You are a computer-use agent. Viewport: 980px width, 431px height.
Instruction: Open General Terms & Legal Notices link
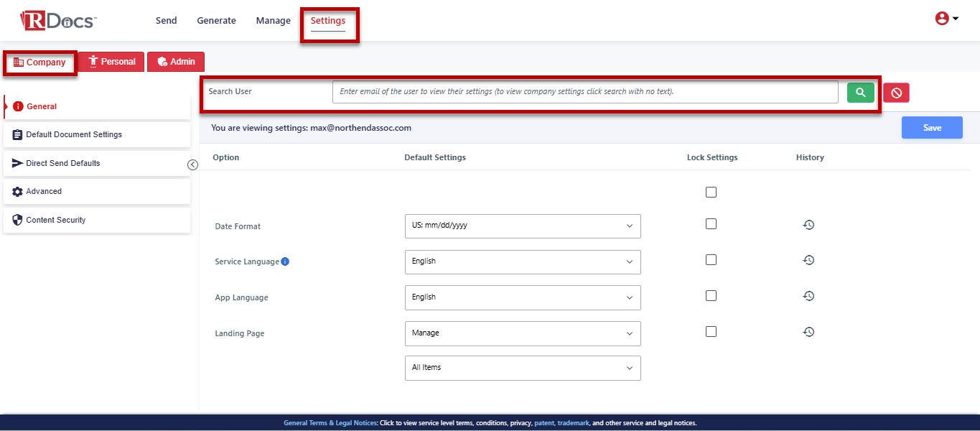pyautogui.click(x=330, y=423)
